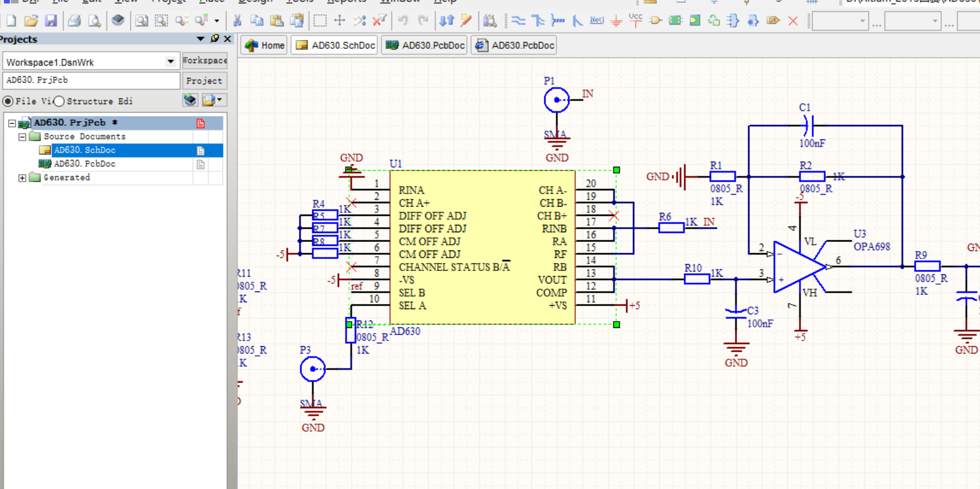This screenshot has width=980, height=489.
Task: Deselect all objects from the toolbar
Action: (359, 21)
